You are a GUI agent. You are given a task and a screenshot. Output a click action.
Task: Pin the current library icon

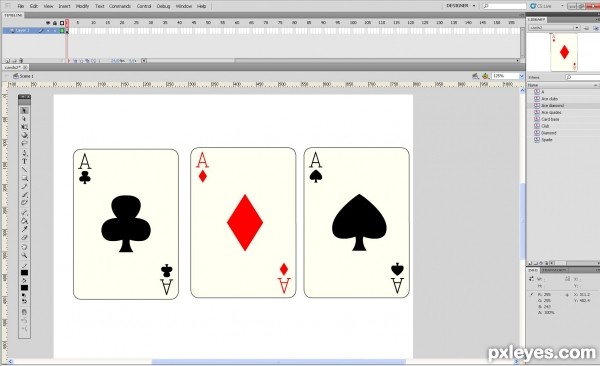586,28
